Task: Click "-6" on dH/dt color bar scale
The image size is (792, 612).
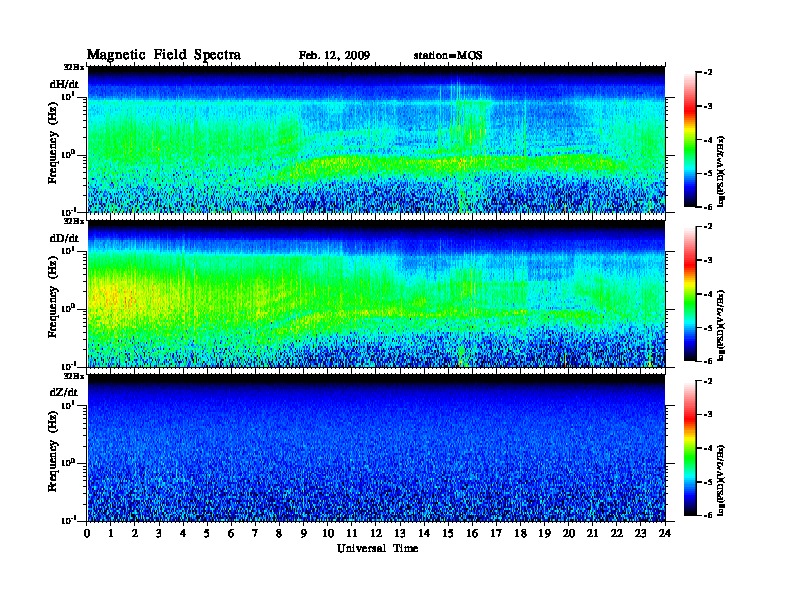Action: click(709, 207)
